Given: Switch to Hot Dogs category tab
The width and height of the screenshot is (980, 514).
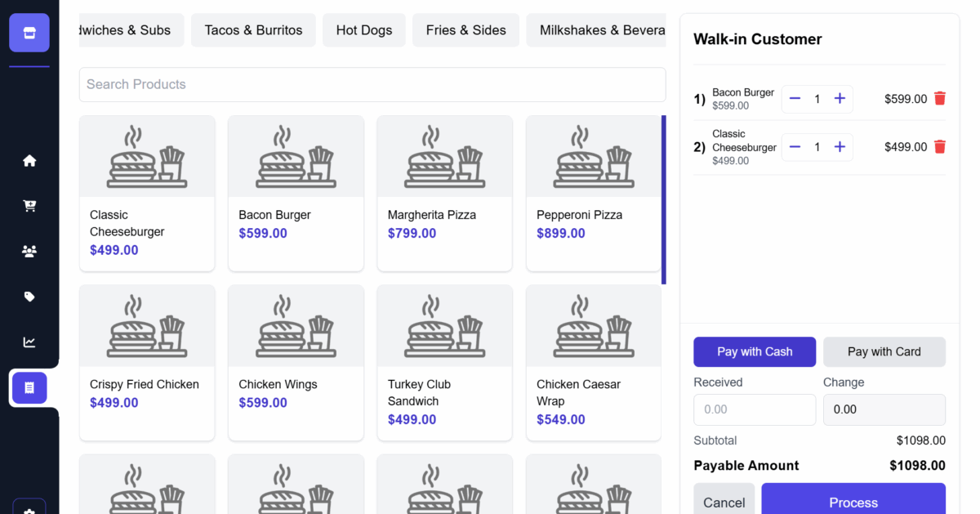Looking at the screenshot, I should tap(364, 30).
